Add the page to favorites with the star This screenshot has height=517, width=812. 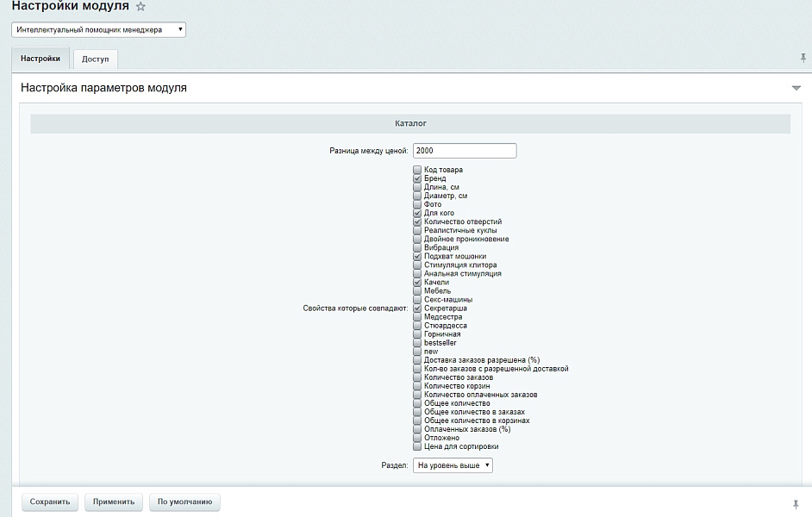[x=141, y=7]
